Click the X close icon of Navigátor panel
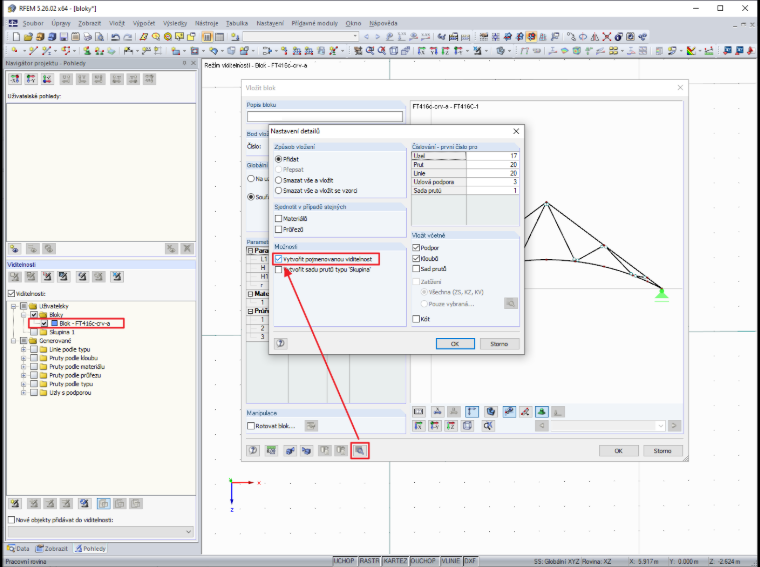760x567 pixels. tap(193, 63)
